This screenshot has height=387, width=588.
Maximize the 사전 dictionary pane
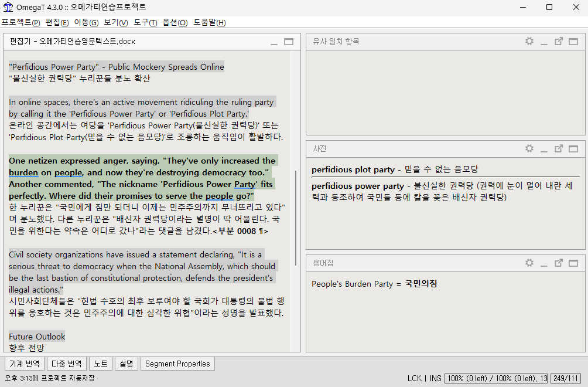click(573, 149)
